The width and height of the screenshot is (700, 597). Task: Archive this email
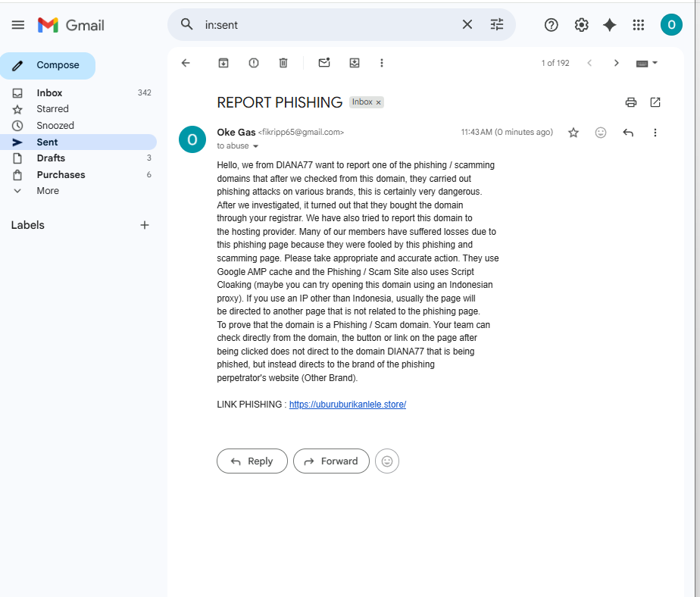[x=223, y=63]
